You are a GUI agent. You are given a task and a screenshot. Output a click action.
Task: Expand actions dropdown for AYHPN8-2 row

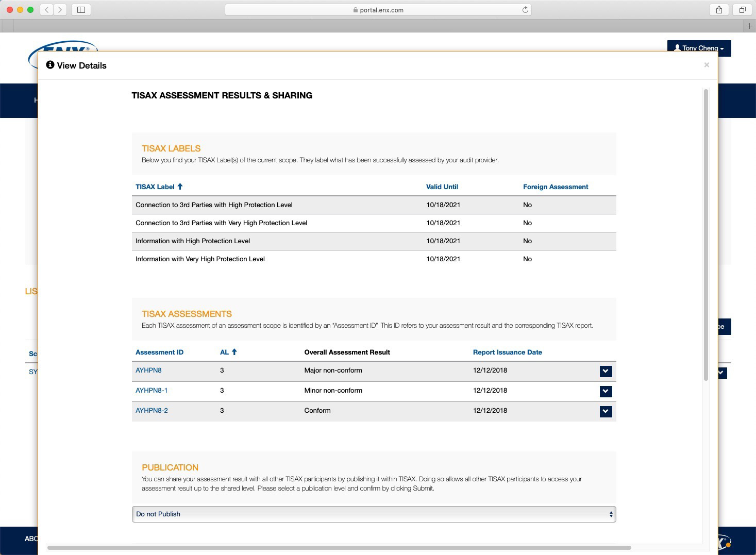606,411
